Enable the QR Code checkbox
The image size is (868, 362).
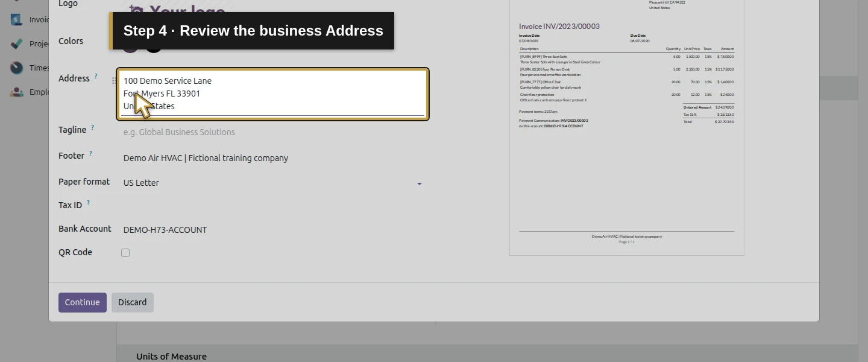click(125, 253)
